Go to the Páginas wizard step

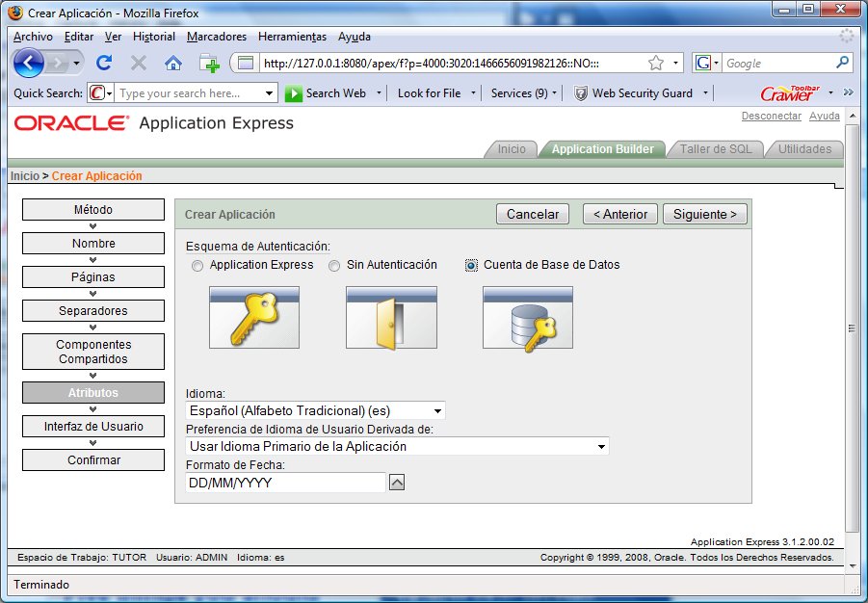93,276
